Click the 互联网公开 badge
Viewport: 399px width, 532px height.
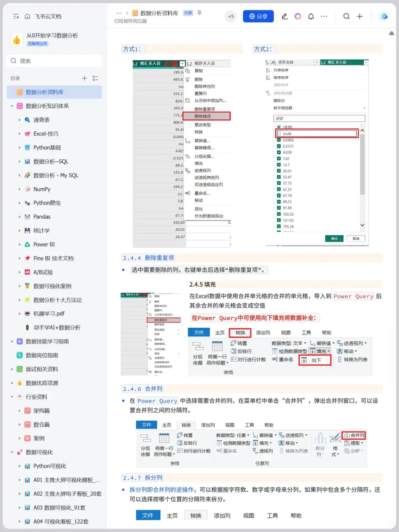pyautogui.click(x=38, y=43)
